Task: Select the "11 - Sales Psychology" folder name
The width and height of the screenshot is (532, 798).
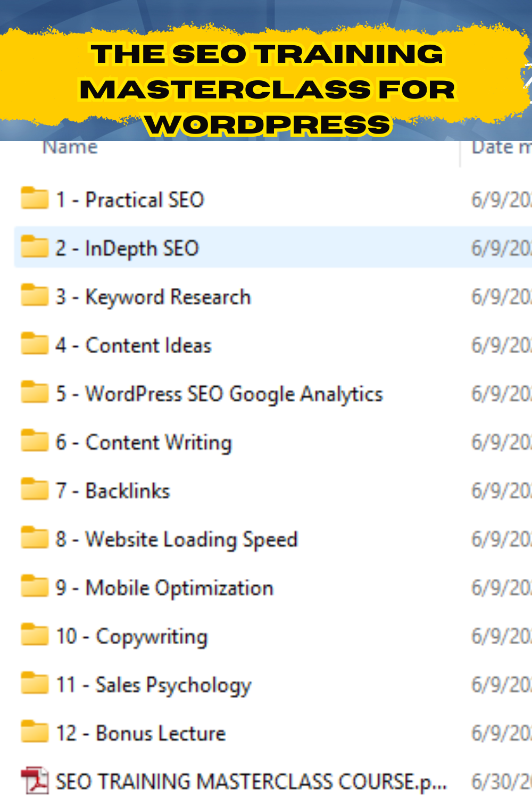Action: tap(153, 686)
